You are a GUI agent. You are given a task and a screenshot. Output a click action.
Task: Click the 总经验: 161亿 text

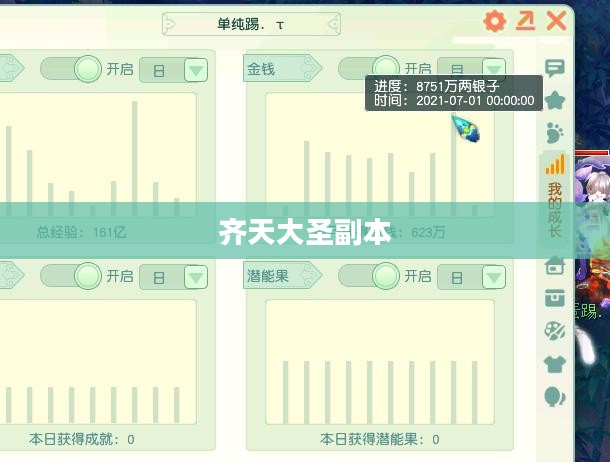click(81, 233)
